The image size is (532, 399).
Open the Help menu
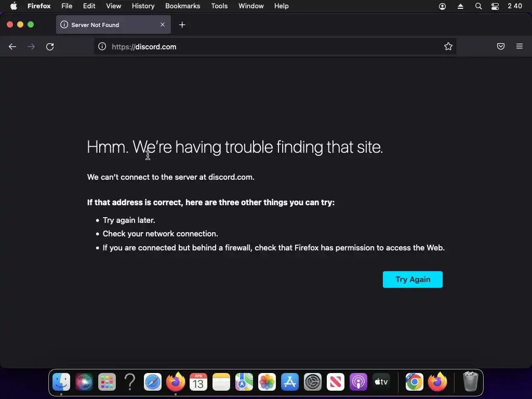282,6
